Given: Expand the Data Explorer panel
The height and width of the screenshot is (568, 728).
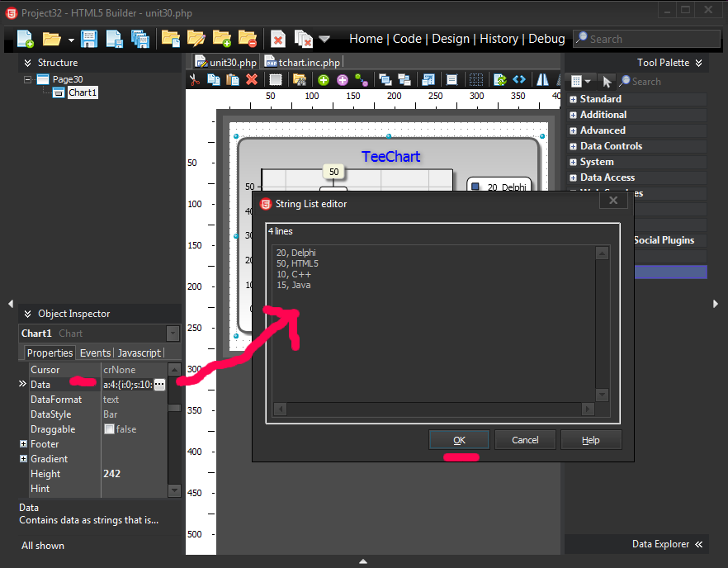Looking at the screenshot, I should [x=699, y=544].
